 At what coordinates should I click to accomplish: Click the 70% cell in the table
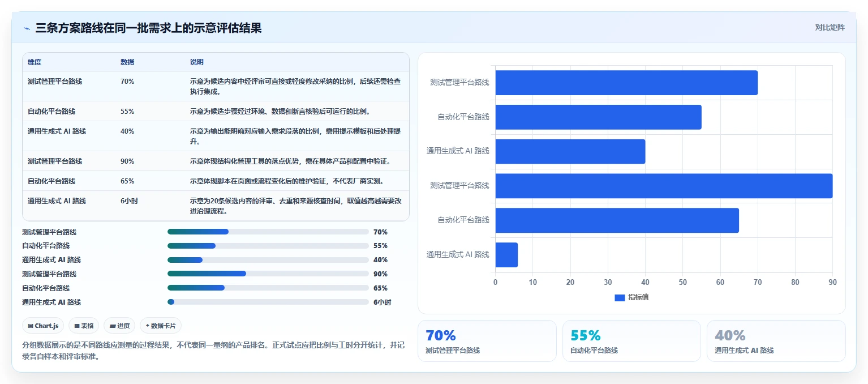[x=127, y=82]
